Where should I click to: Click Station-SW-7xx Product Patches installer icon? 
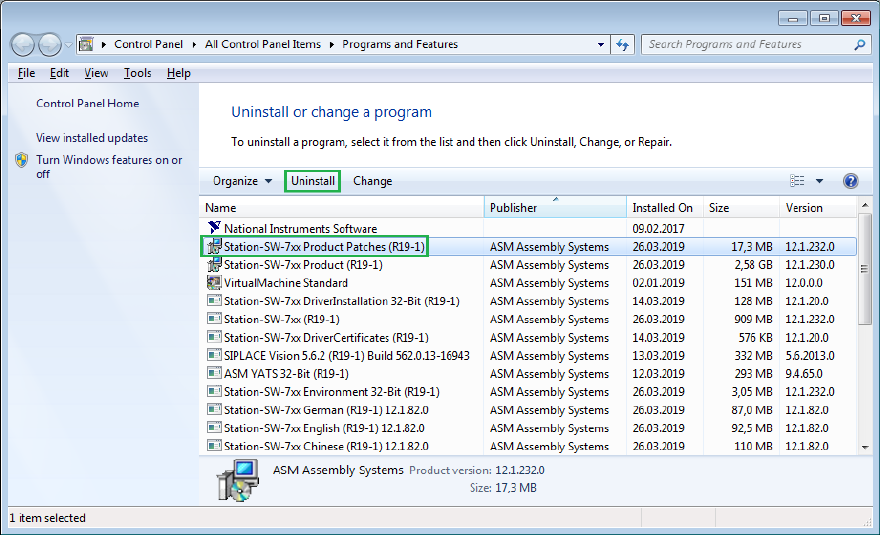(x=214, y=246)
